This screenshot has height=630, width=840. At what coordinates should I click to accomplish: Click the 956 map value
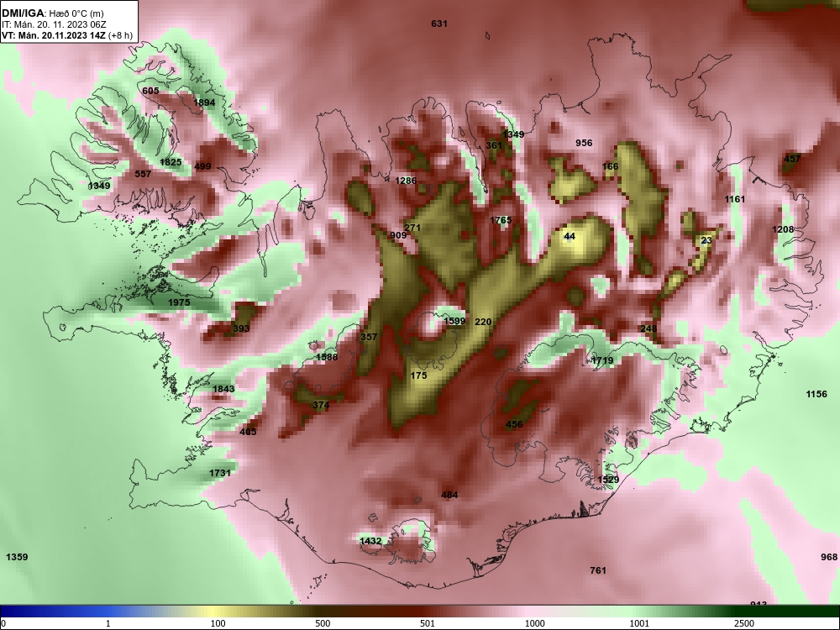[x=584, y=143]
